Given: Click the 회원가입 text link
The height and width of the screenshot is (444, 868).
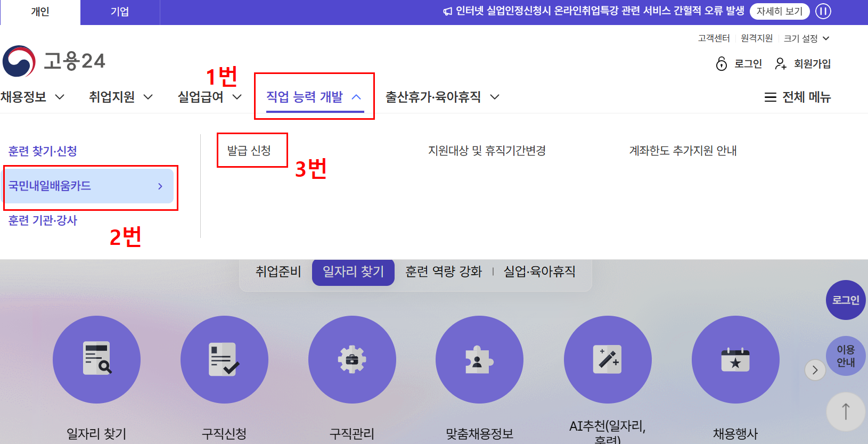Looking at the screenshot, I should (x=812, y=64).
